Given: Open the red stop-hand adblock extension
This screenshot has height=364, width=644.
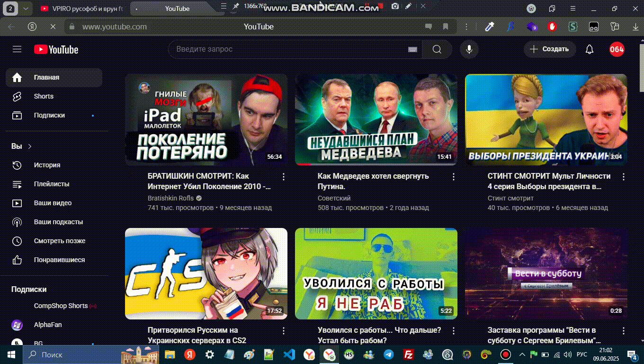Looking at the screenshot, I should [x=552, y=27].
